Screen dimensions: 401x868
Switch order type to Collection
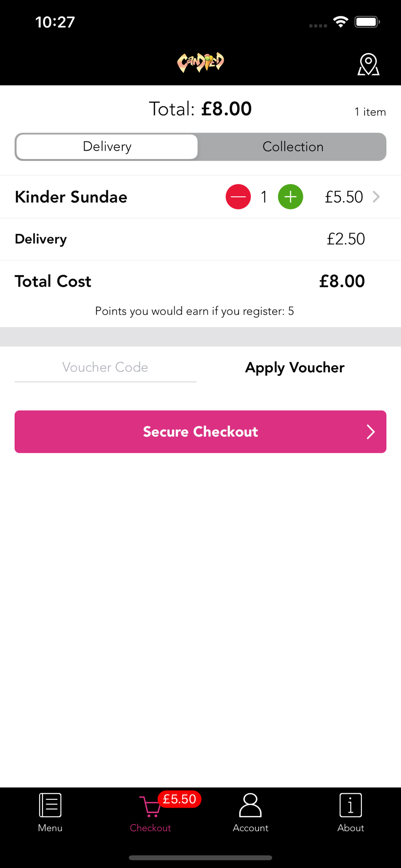(x=293, y=147)
